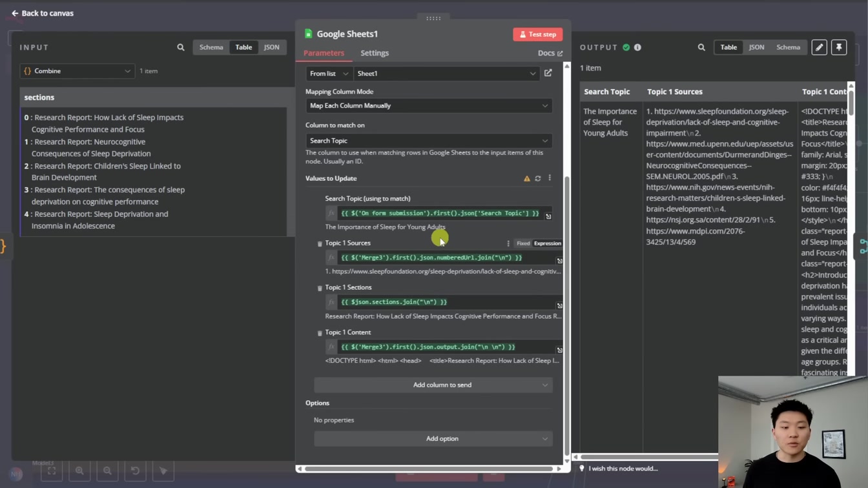Screen dimensions: 868x488
Task: Switch output view to Table
Action: click(728, 47)
